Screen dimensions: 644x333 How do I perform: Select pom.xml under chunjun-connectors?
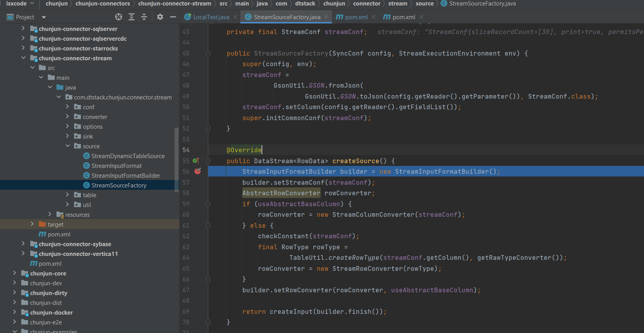[x=50, y=263]
